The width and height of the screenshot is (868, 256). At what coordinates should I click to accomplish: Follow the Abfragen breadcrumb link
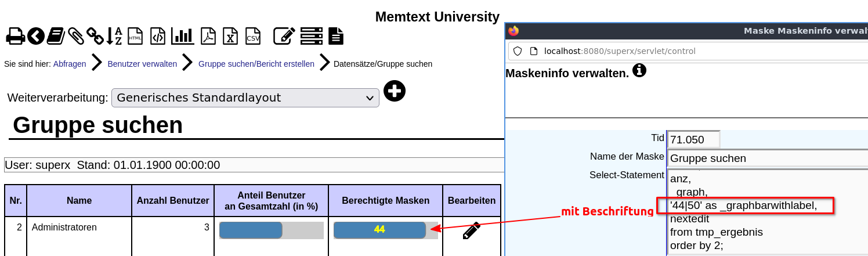click(70, 64)
